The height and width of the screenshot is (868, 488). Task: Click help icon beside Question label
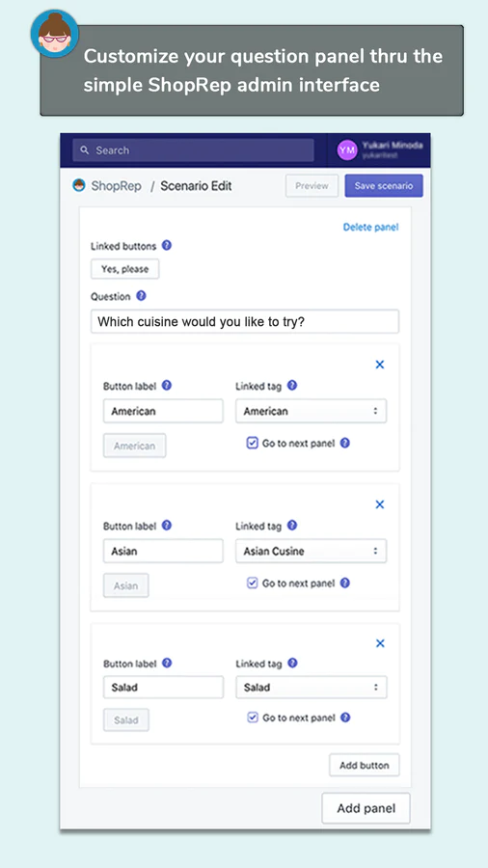(x=141, y=296)
